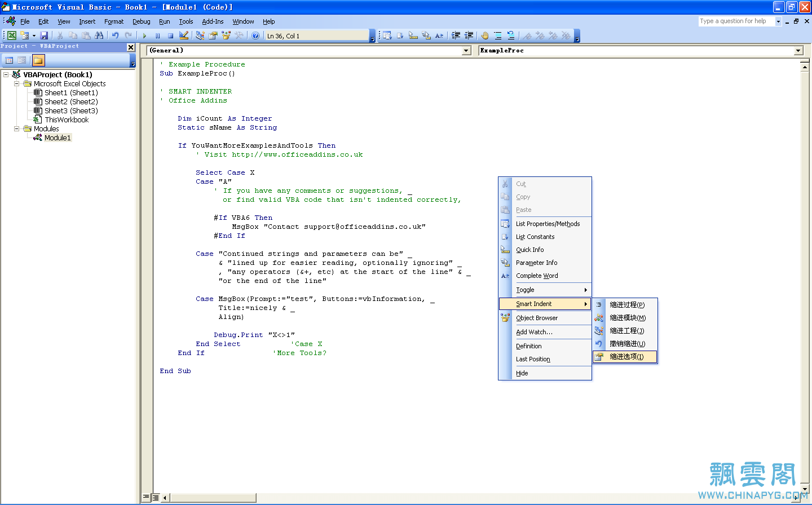Select Module1 in project tree
The image size is (812, 505).
[58, 138]
